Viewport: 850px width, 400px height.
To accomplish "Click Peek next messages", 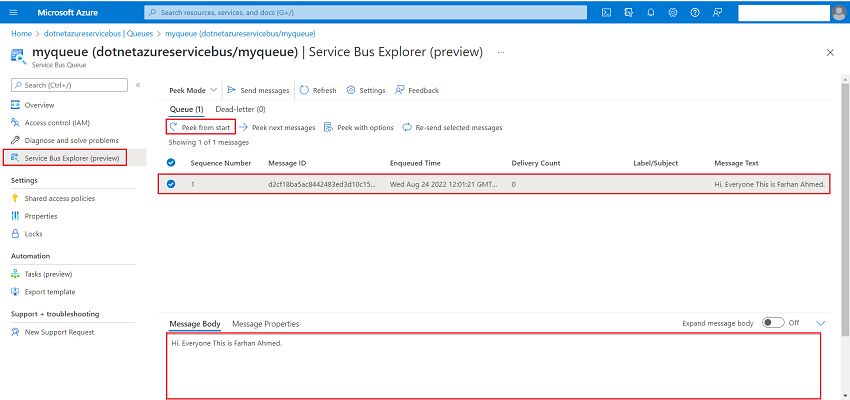I will pos(277,127).
